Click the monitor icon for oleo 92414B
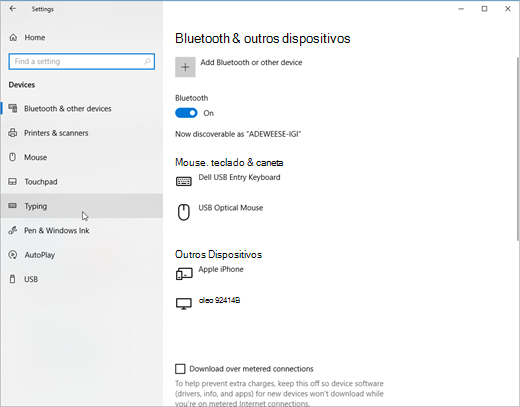Viewport: 520px width, 407px height. click(184, 304)
